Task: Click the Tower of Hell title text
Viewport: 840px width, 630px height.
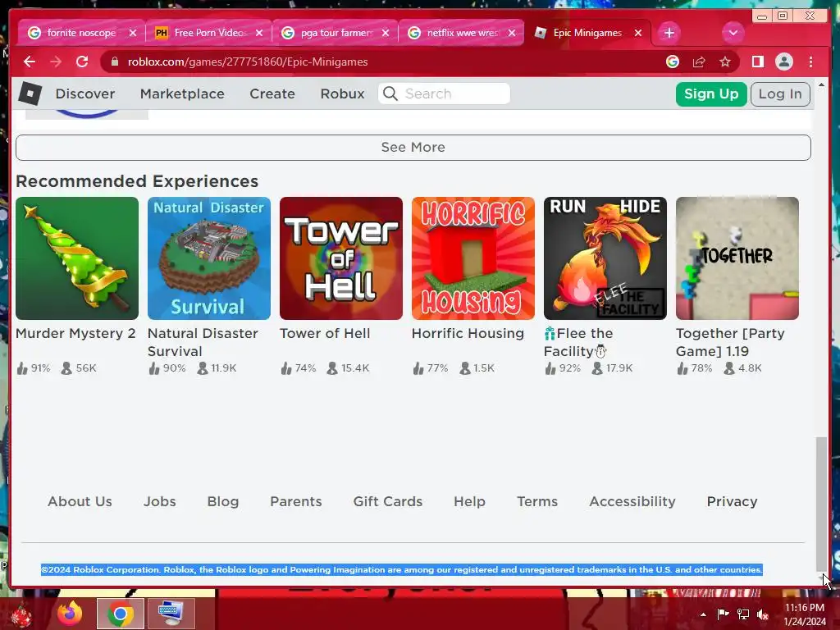Action: click(325, 333)
